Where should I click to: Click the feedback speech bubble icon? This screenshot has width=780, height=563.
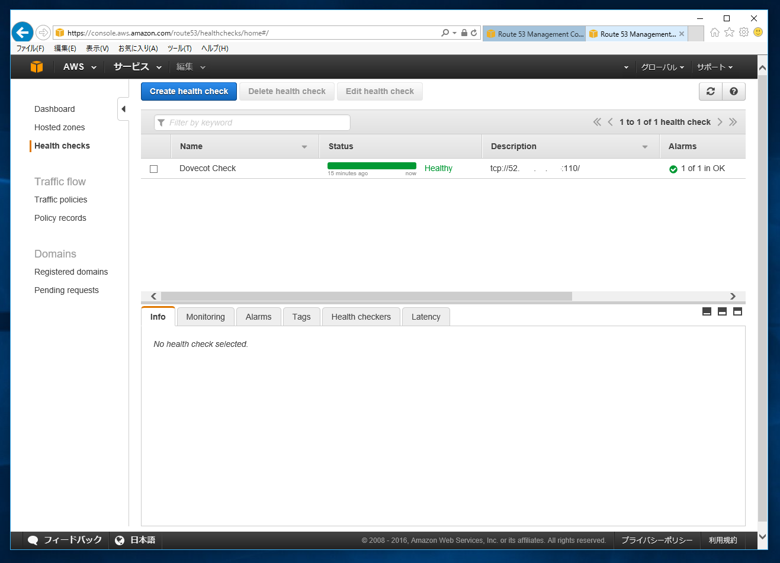[x=33, y=540]
